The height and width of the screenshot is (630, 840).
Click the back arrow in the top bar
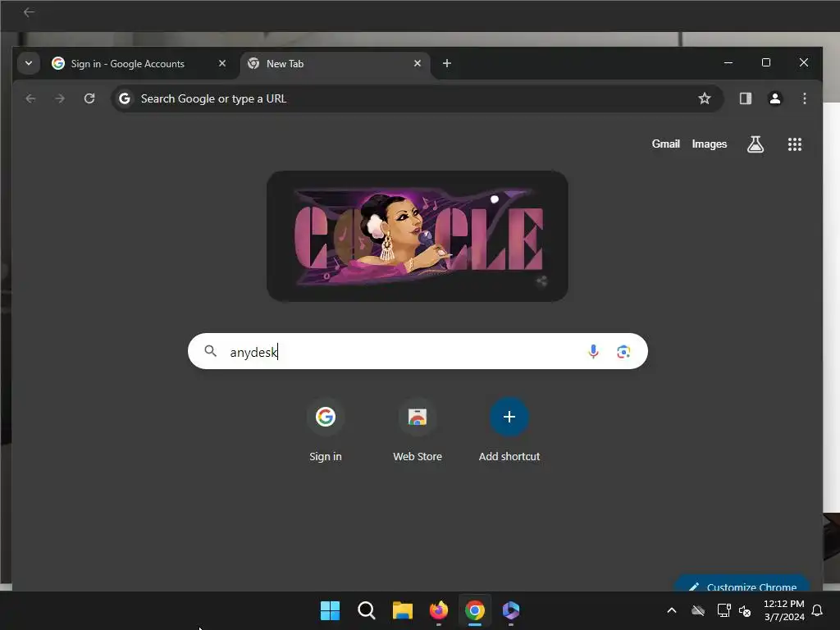pyautogui.click(x=29, y=11)
